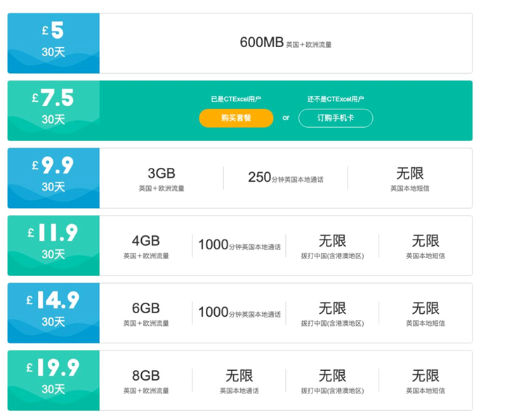Select the £5 30天 price tile

coord(53,43)
